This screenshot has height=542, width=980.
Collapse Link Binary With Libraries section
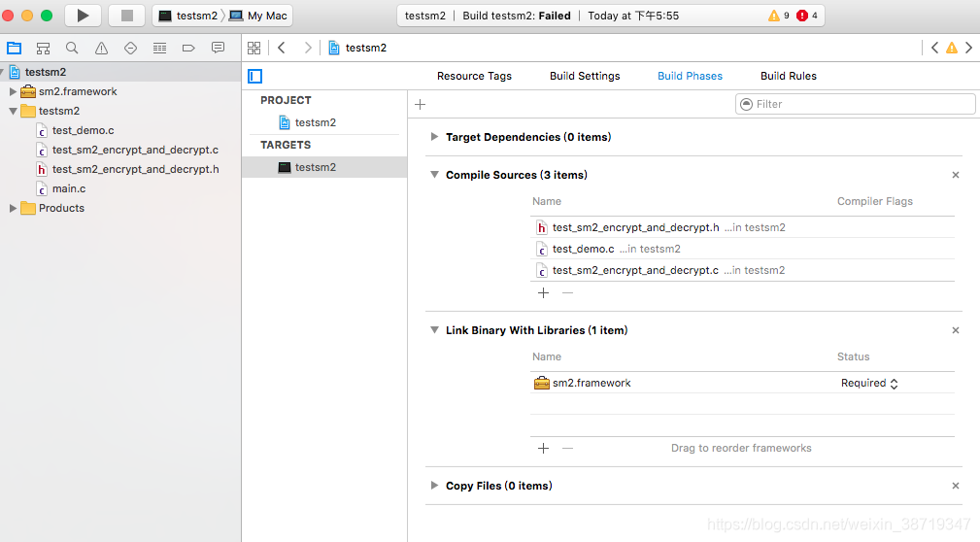click(434, 330)
